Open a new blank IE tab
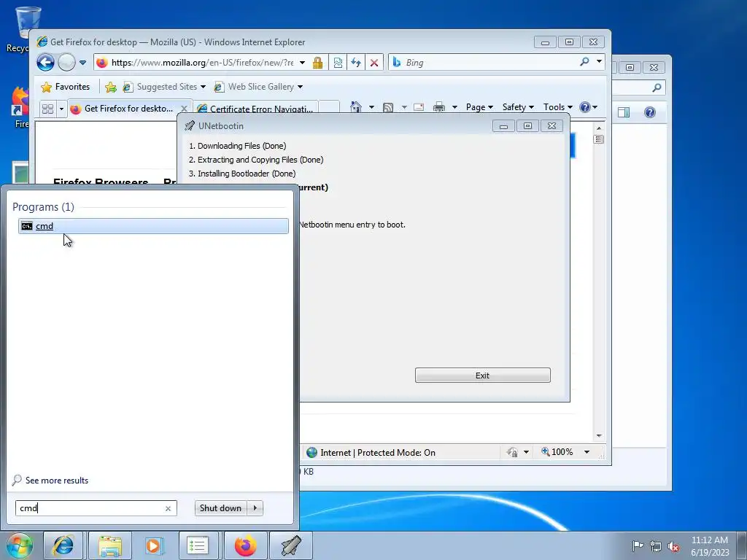 pos(329,107)
